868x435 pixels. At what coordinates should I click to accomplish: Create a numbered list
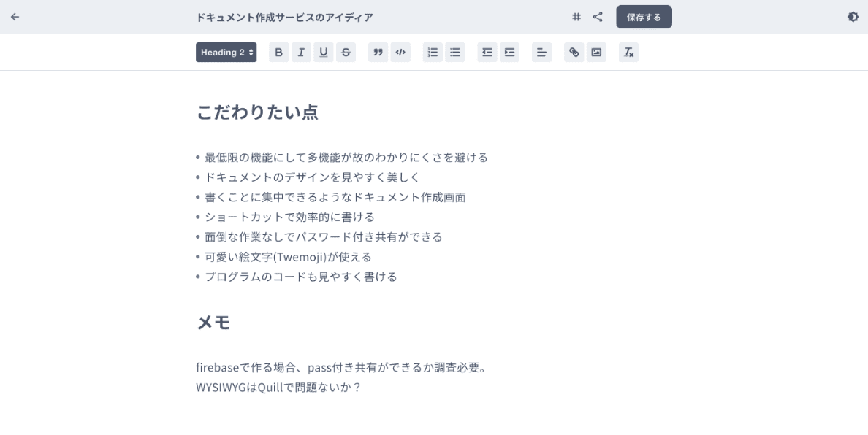coord(433,53)
